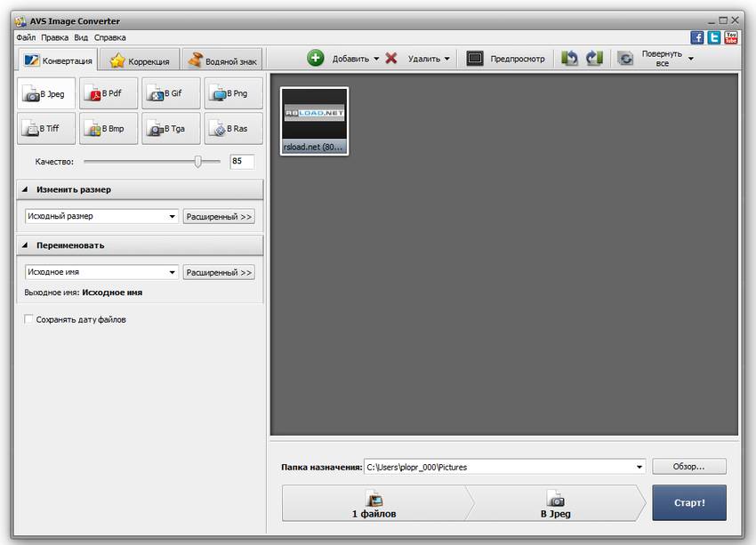Select В Tiff as output format

click(45, 128)
